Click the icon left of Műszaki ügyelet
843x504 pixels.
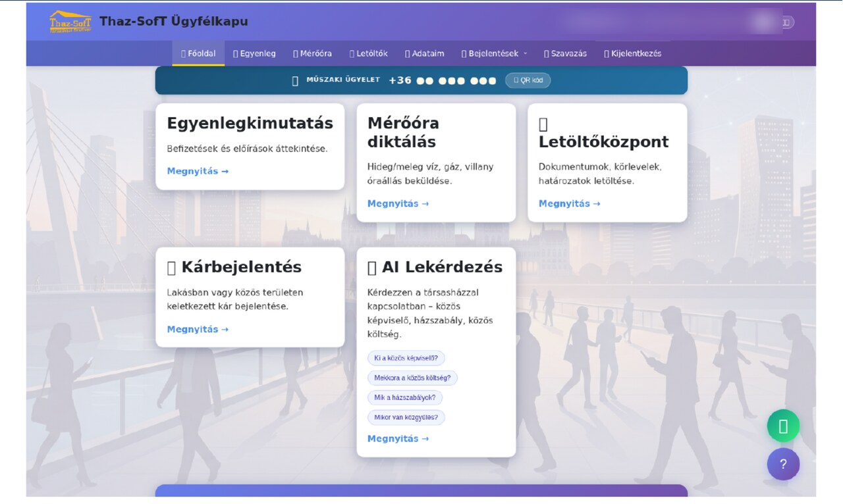point(295,80)
